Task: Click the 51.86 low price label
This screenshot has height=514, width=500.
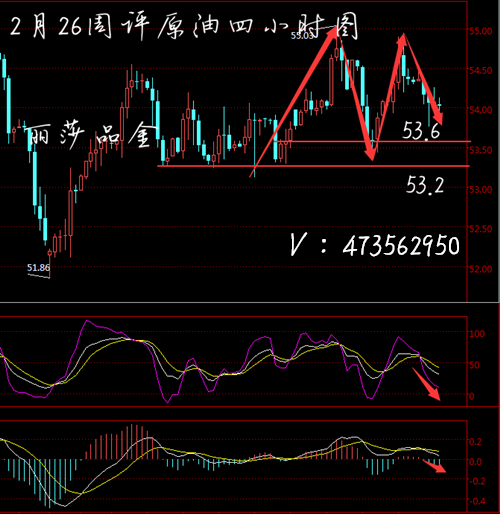Action: [38, 267]
